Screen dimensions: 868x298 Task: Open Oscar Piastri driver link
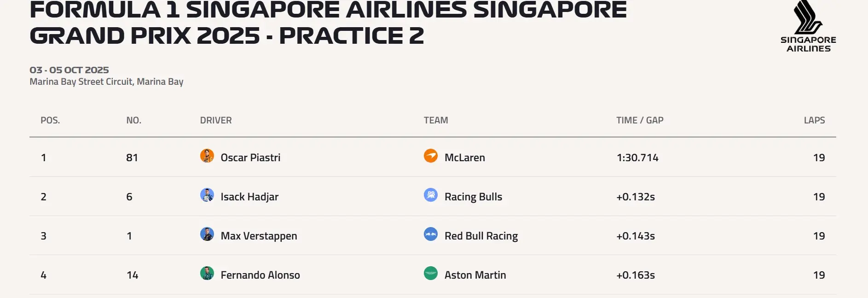[x=250, y=158]
